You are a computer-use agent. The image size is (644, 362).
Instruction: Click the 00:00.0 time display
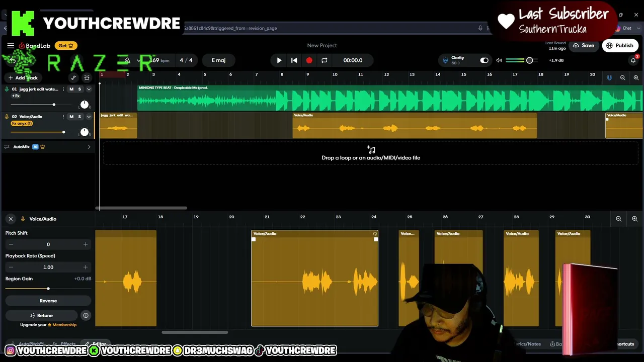[x=353, y=60]
